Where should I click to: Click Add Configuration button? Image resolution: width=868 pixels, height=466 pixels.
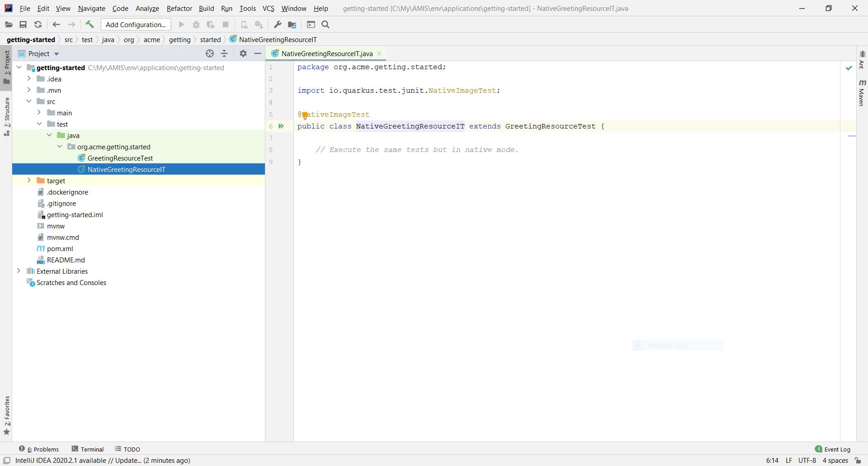pyautogui.click(x=136, y=24)
